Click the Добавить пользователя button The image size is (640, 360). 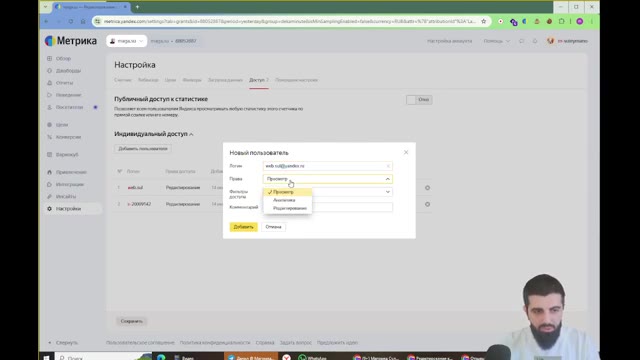[x=143, y=149]
